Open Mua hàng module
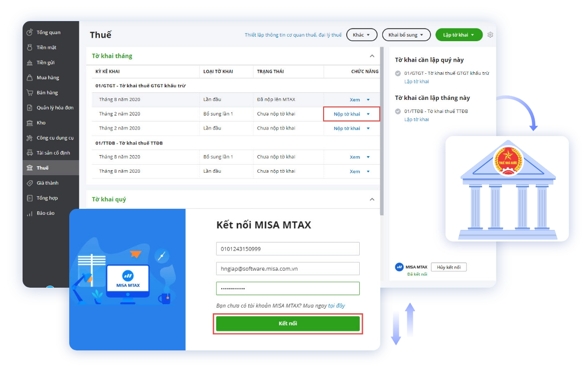The width and height of the screenshot is (588, 371). coord(51,78)
